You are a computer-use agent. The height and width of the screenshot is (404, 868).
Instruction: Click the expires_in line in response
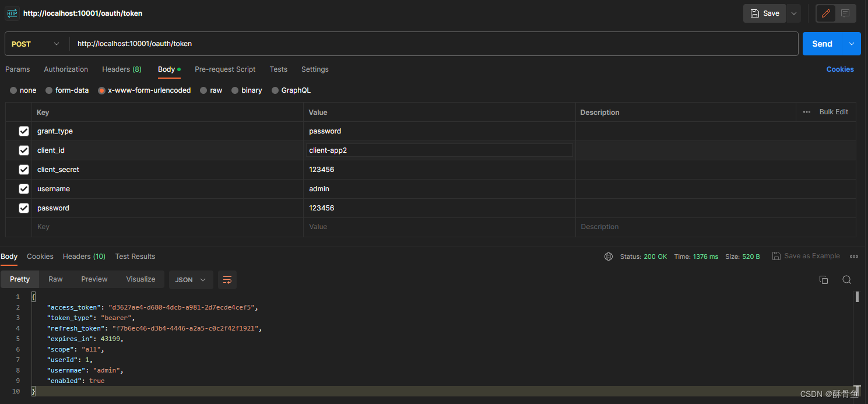(x=85, y=339)
